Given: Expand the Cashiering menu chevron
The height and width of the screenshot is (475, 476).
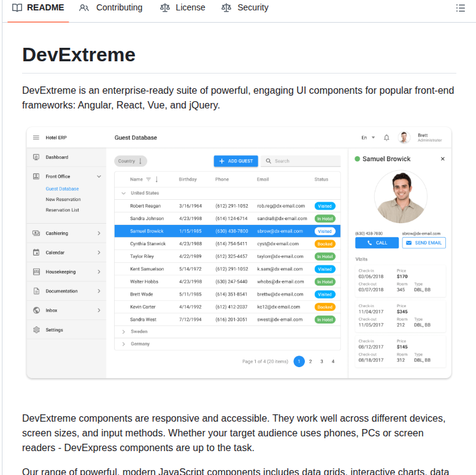Looking at the screenshot, I should pos(99,234).
